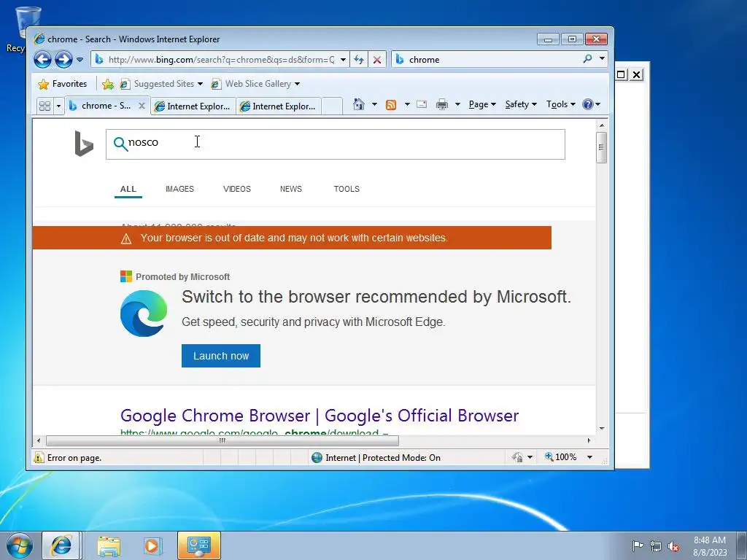Click the Bing search box with nosco

click(x=336, y=144)
